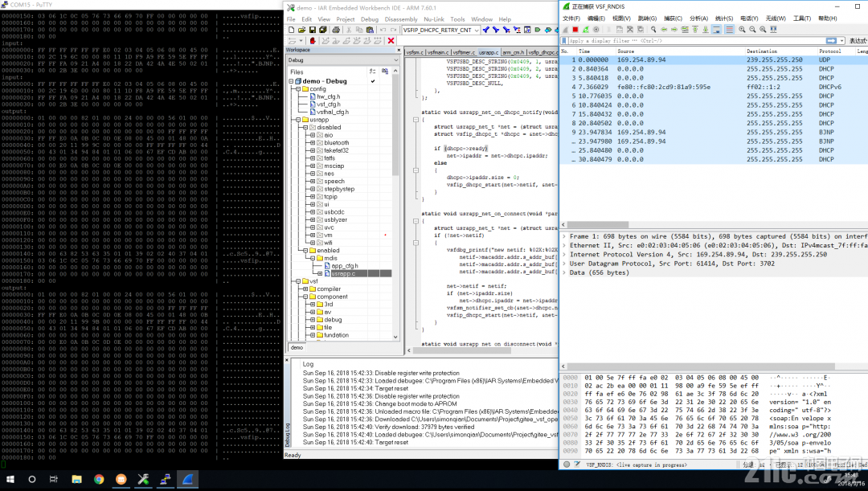Open Project menu in IAR

click(x=346, y=18)
